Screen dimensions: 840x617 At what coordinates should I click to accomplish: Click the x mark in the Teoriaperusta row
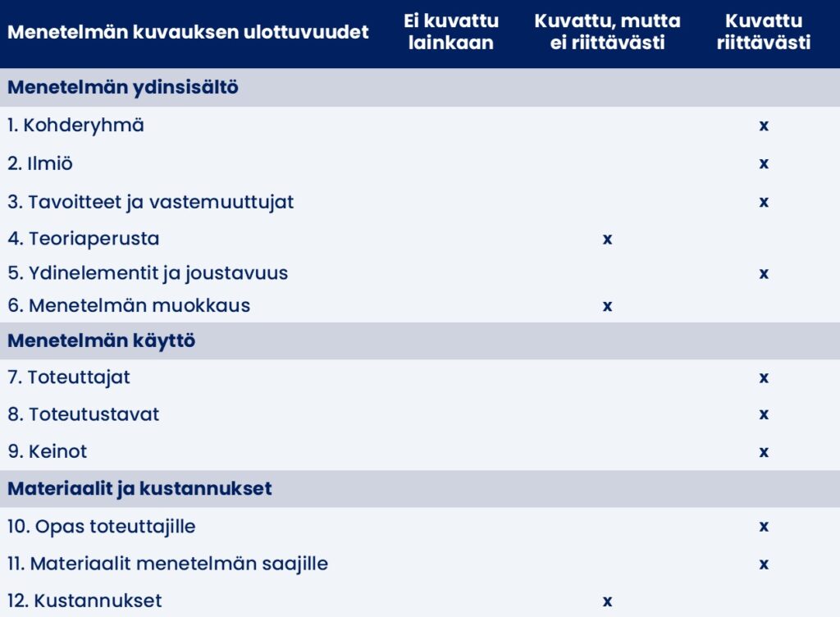point(608,240)
